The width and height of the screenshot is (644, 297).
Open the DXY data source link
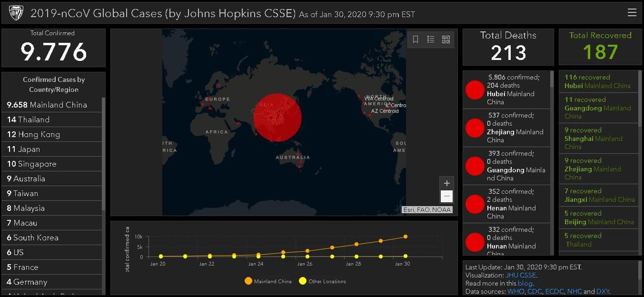[x=603, y=291]
